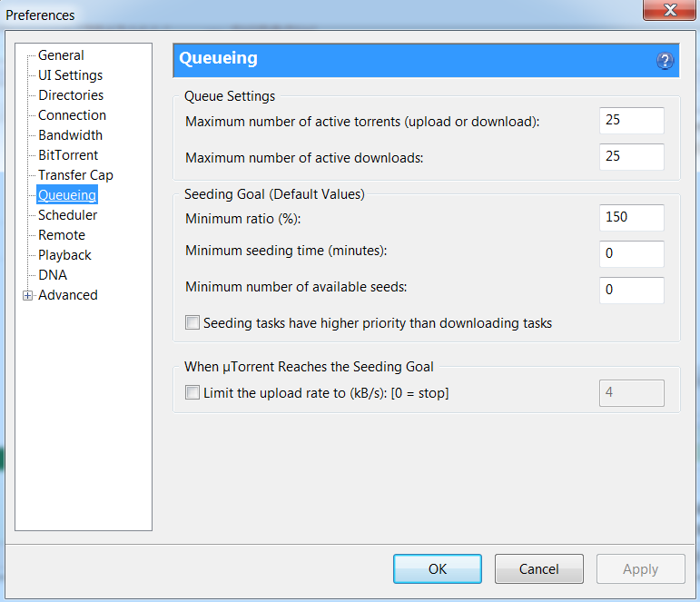
Task: Expand the Advanced tree node
Action: tap(27, 295)
